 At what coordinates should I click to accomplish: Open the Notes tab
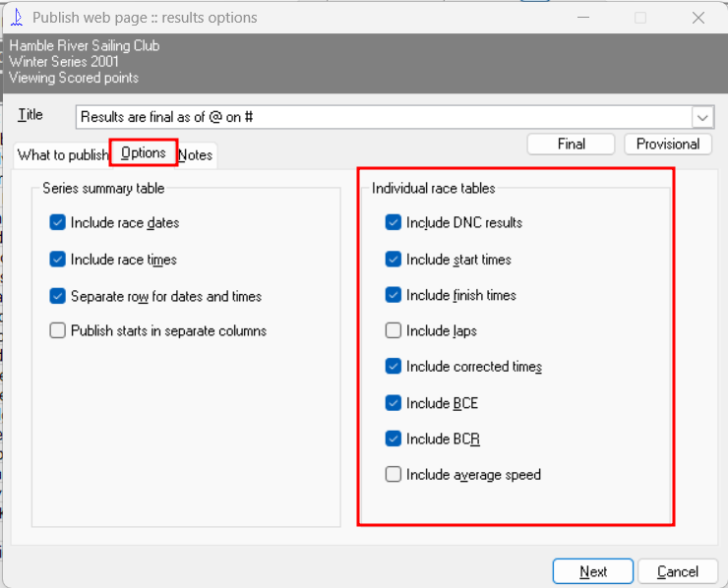[x=196, y=155]
